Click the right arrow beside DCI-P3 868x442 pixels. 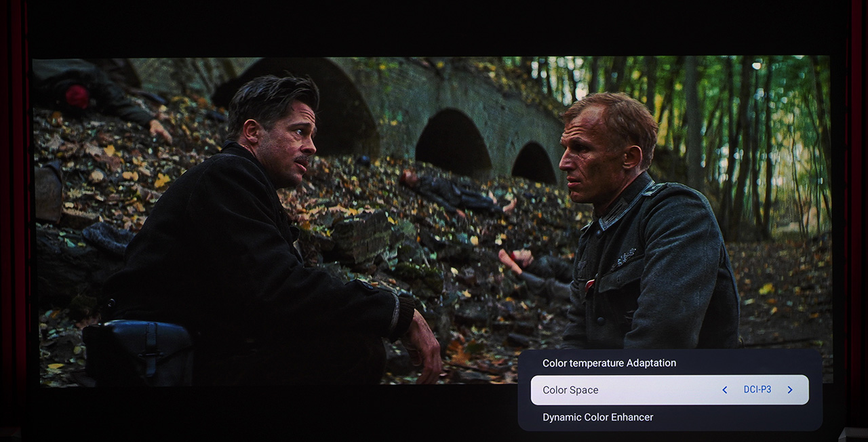(790, 390)
